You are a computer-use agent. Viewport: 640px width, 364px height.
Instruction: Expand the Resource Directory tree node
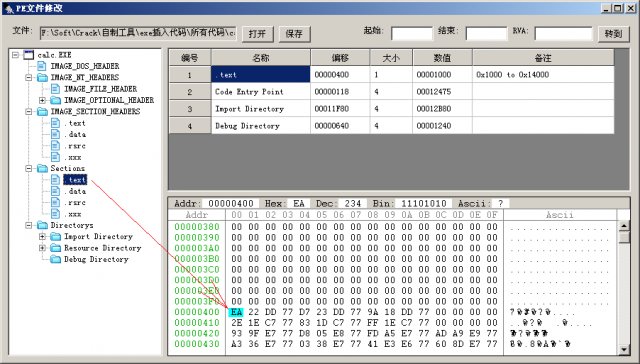click(x=42, y=248)
